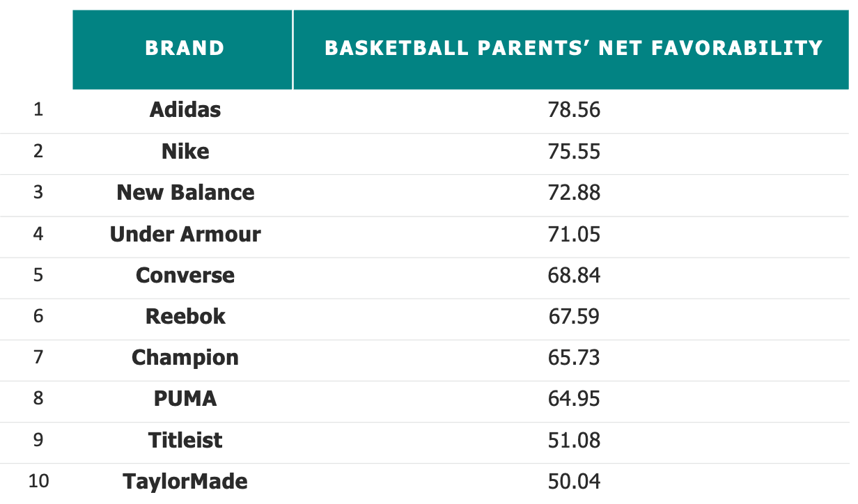Click rank number 1
Viewport: 858px width, 504px height.
38,110
